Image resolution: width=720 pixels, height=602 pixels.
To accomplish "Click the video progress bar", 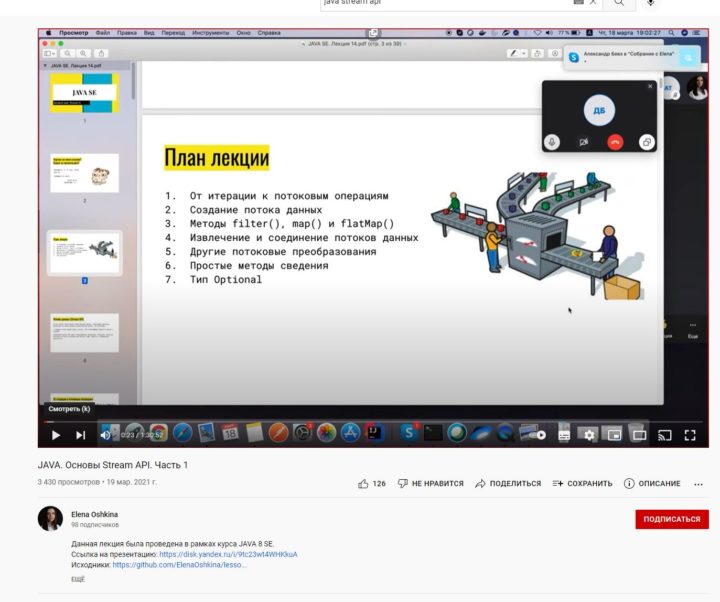I will click(x=373, y=421).
